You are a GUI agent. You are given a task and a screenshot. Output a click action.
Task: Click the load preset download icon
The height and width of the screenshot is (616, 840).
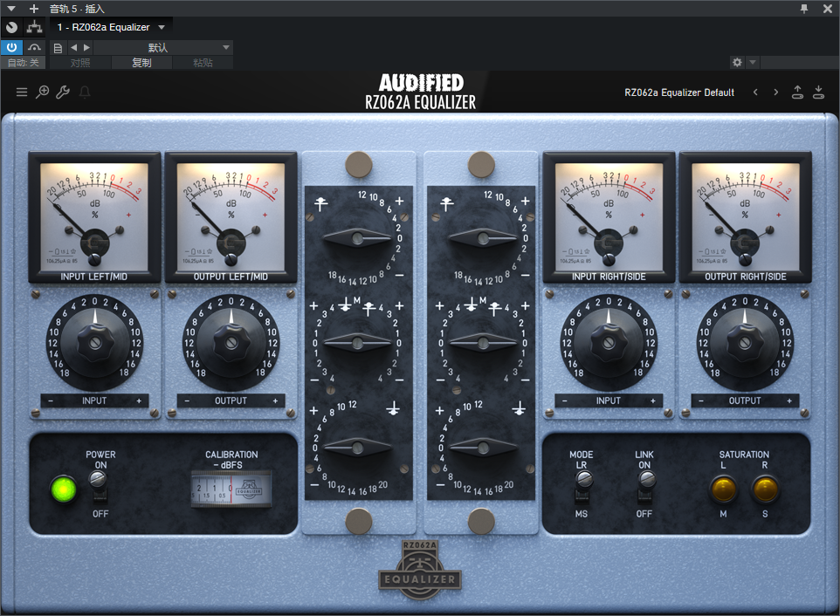818,92
